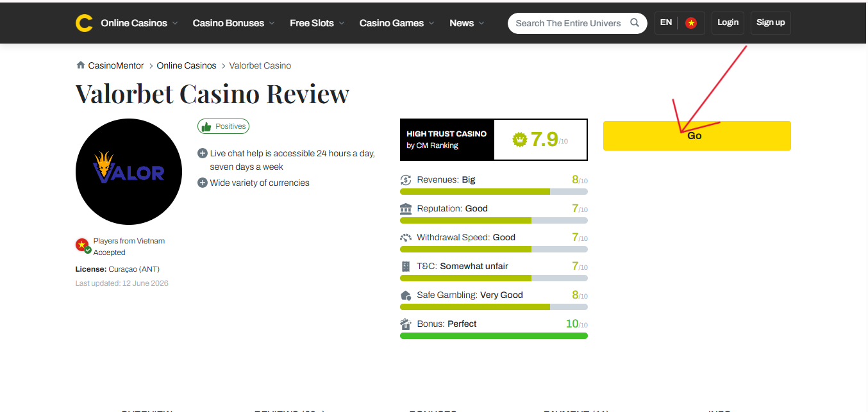The width and height of the screenshot is (868, 412).
Task: Click License: Curaçao (ANT) text
Action: 117,269
